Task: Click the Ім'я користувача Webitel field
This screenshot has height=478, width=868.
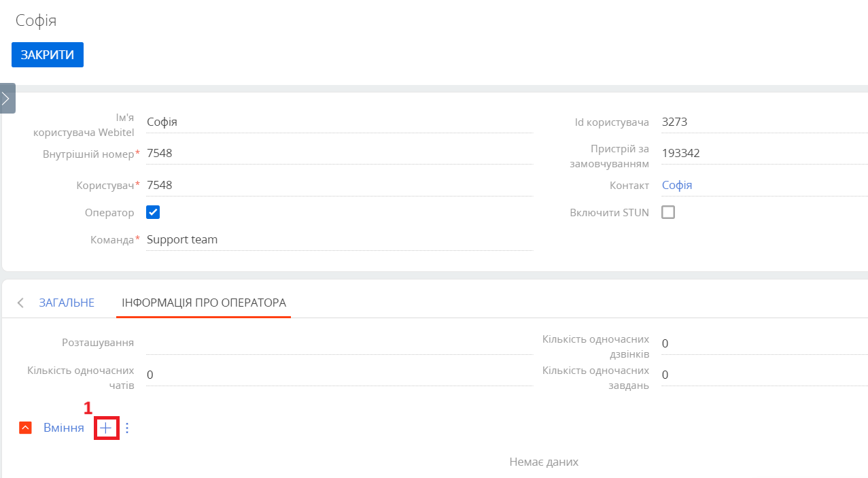Action: pos(339,122)
